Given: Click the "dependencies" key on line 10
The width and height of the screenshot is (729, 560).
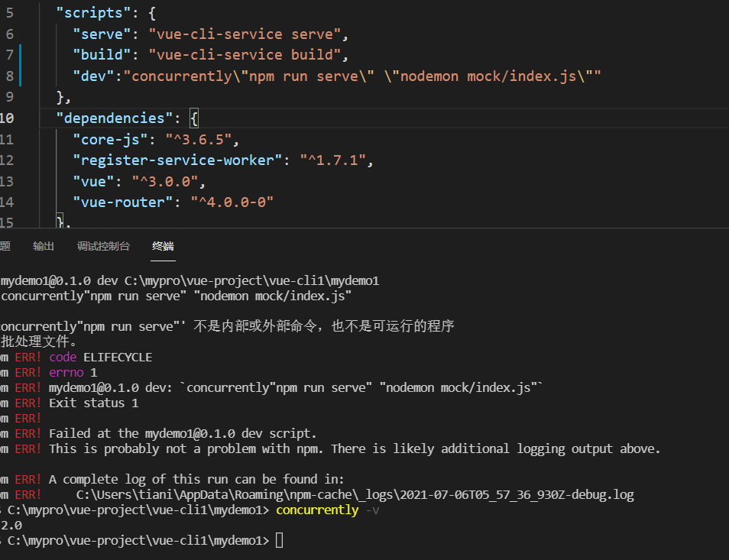Looking at the screenshot, I should tap(115, 118).
